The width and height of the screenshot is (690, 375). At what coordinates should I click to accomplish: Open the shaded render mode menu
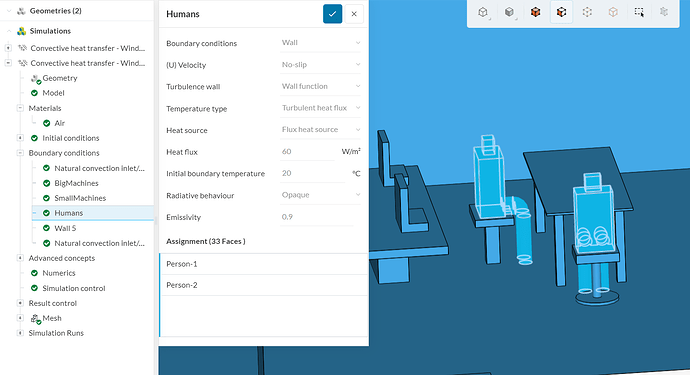click(x=509, y=12)
